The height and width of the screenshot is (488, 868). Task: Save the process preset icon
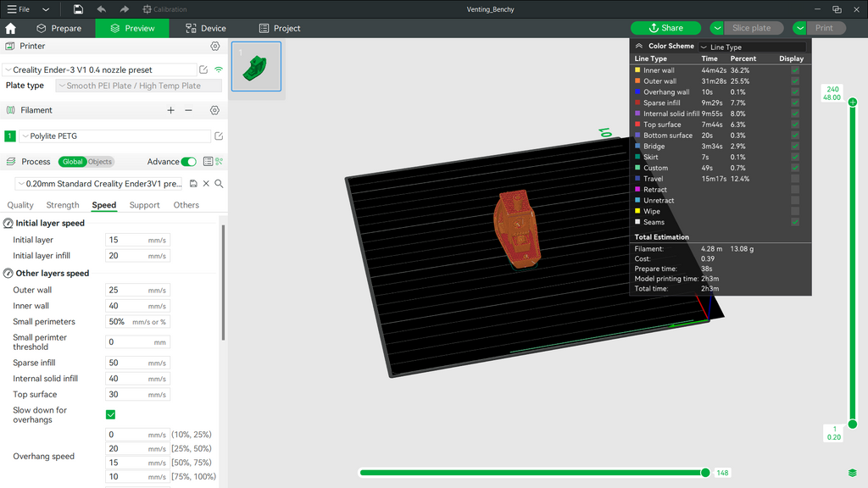coord(193,184)
